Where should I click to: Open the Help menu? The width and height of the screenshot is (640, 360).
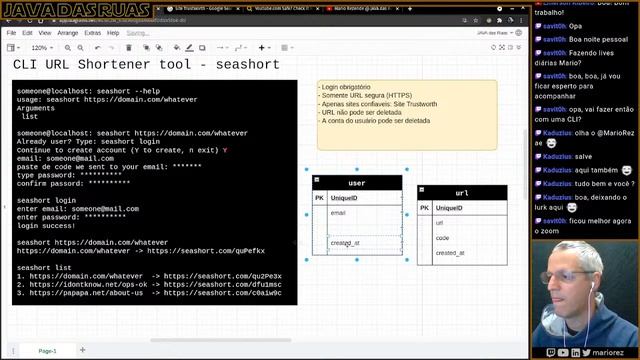point(113,33)
